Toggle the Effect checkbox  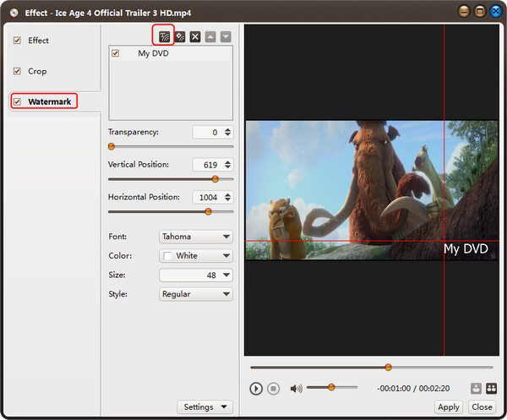[x=17, y=41]
